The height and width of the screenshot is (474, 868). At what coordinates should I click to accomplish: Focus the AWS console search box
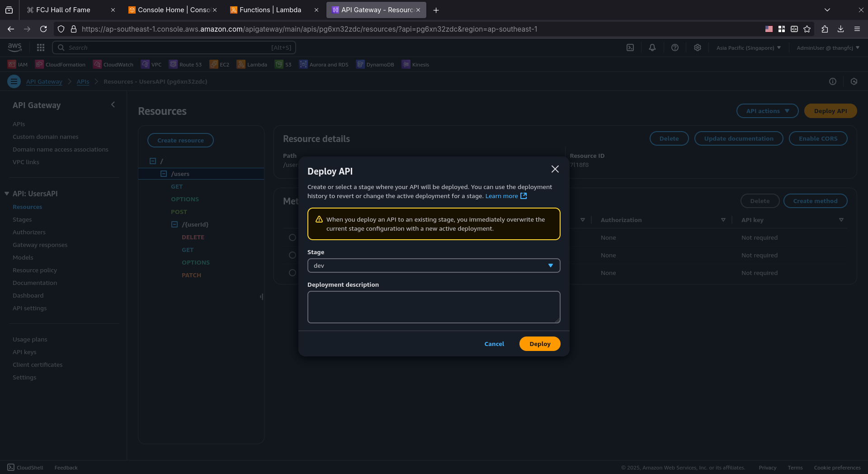pyautogui.click(x=174, y=47)
